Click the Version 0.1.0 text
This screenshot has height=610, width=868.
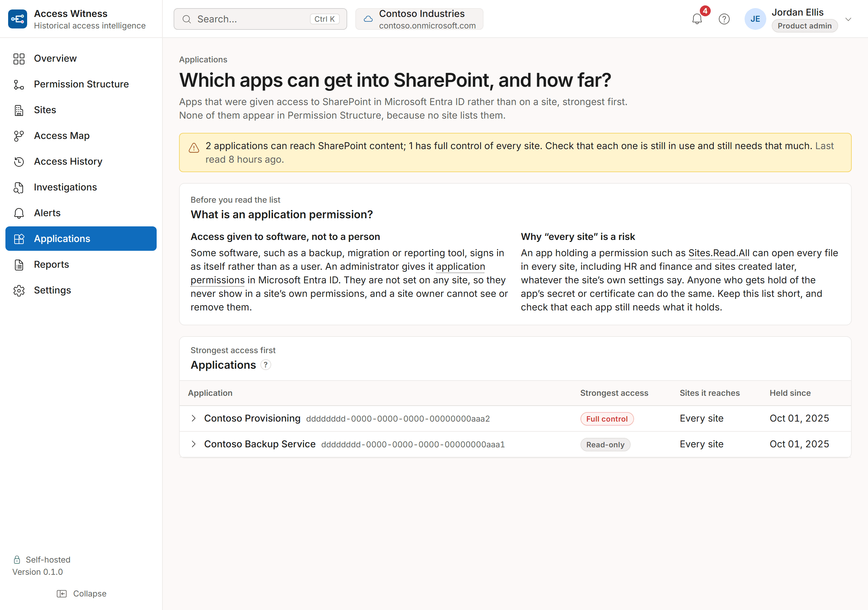coord(37,572)
